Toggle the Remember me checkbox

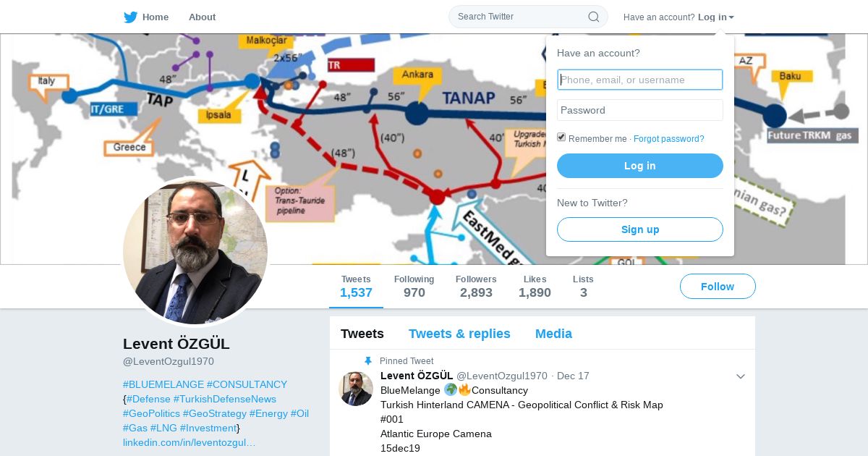[561, 138]
